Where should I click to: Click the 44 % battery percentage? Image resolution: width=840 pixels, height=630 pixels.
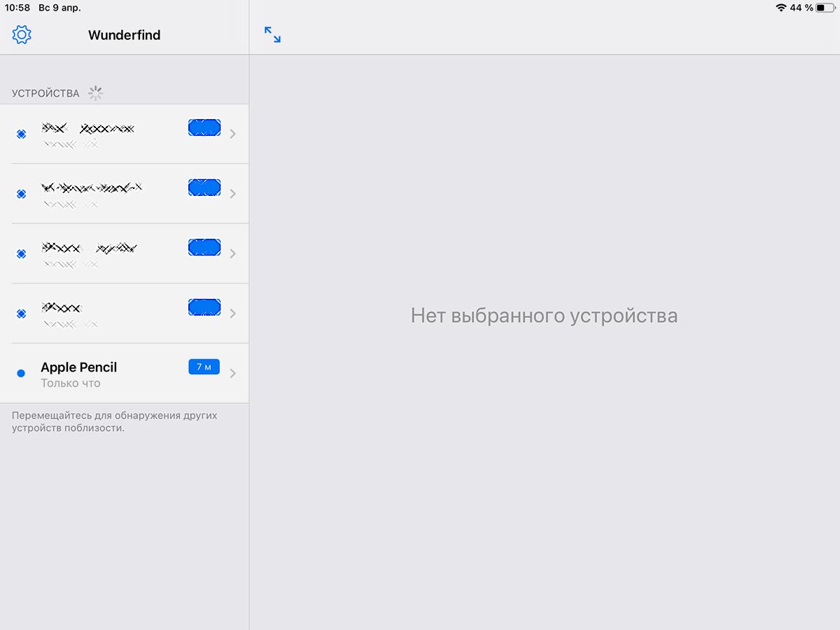tap(801, 8)
